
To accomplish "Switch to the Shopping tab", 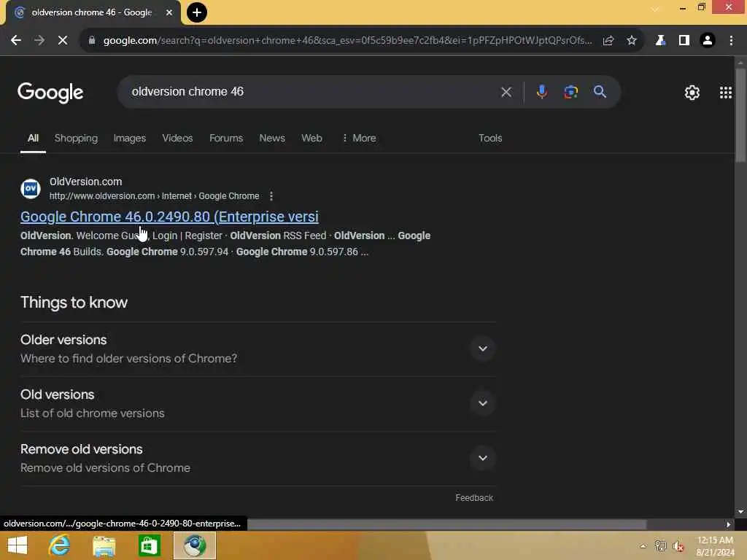I will tap(76, 138).
